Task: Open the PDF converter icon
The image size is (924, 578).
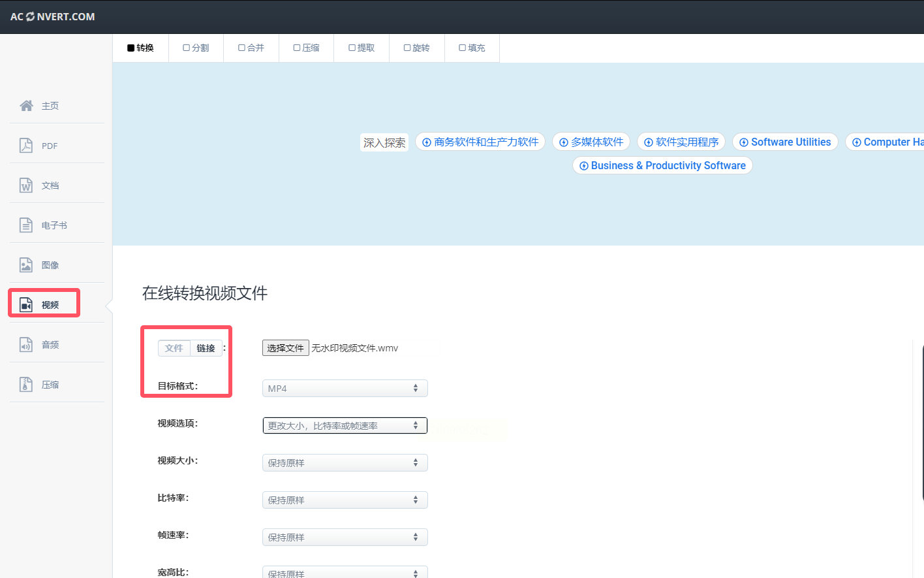Action: [x=26, y=146]
